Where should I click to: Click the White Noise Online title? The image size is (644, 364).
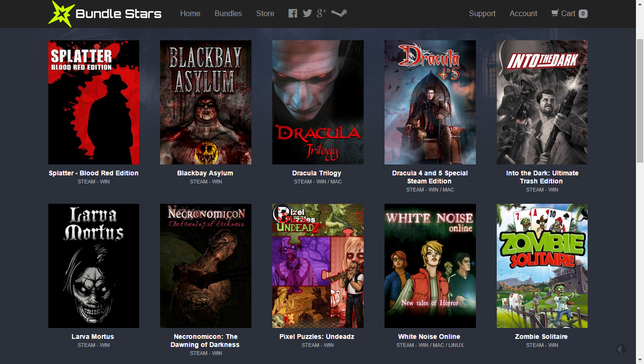(429, 337)
